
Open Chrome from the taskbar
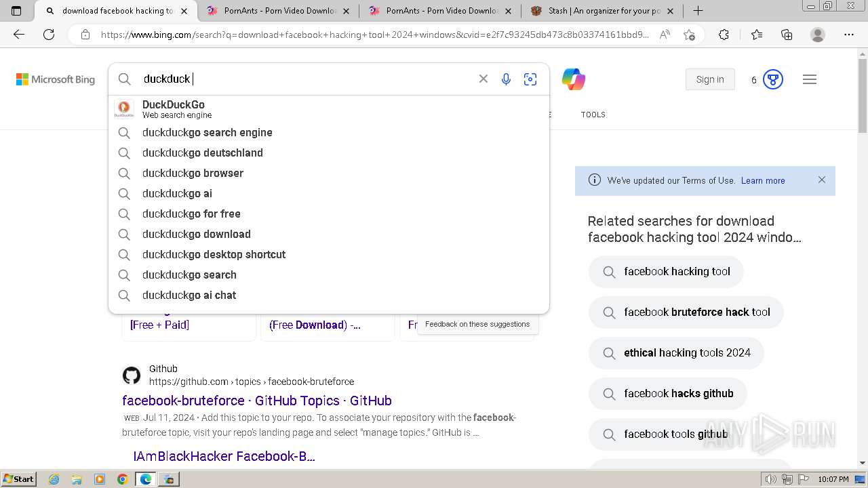[122, 479]
